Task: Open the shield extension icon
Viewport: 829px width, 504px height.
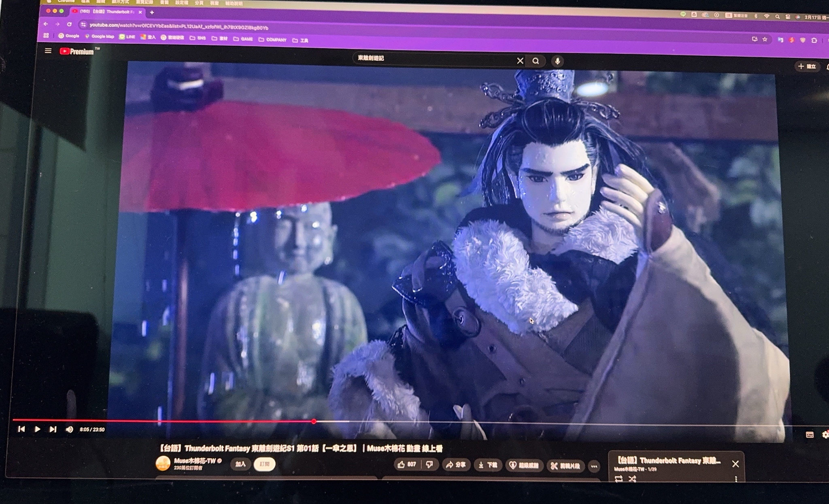Action: point(803,40)
